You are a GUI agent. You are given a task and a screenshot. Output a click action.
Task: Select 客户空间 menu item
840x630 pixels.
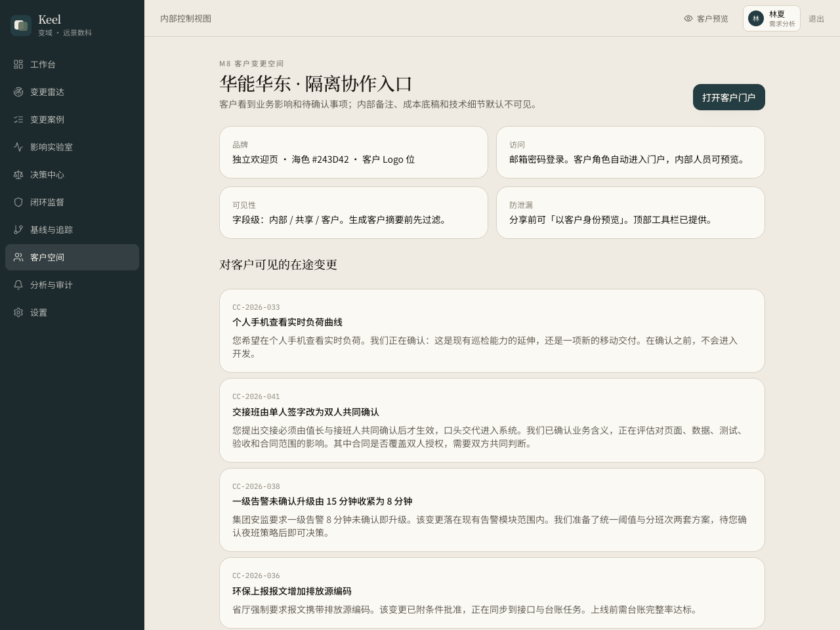point(72,257)
